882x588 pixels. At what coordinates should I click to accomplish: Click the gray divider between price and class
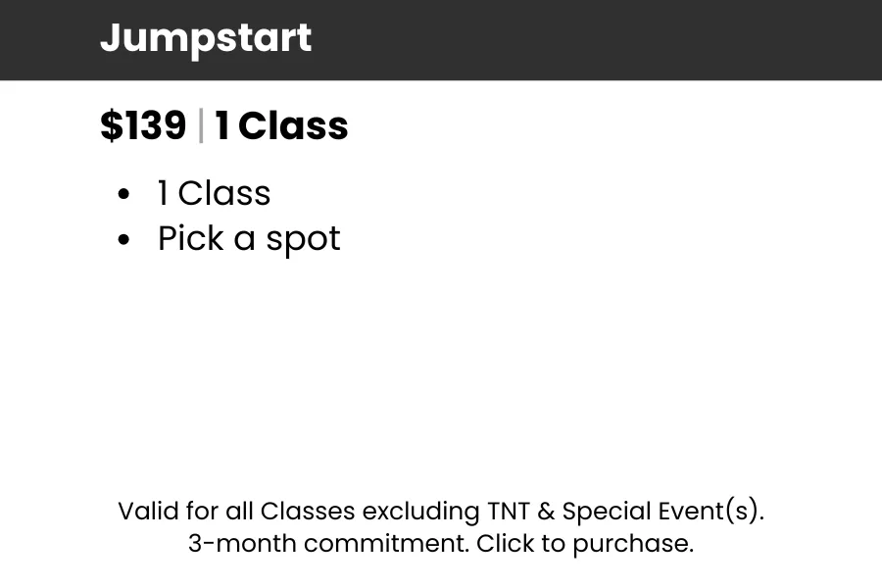201,125
